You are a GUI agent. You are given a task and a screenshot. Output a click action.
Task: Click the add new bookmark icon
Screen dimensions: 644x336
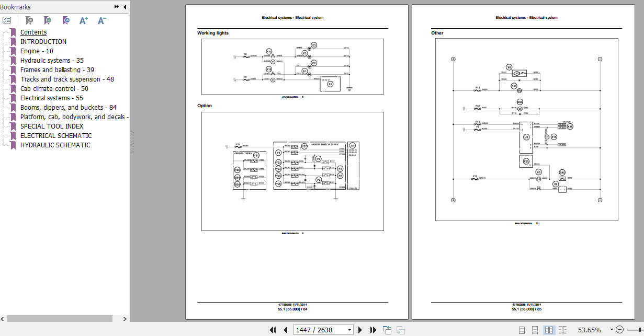[48, 20]
